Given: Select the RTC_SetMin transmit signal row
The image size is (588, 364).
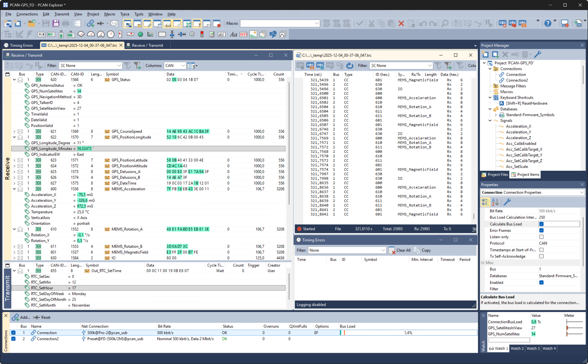Looking at the screenshot, I should tap(148, 282).
